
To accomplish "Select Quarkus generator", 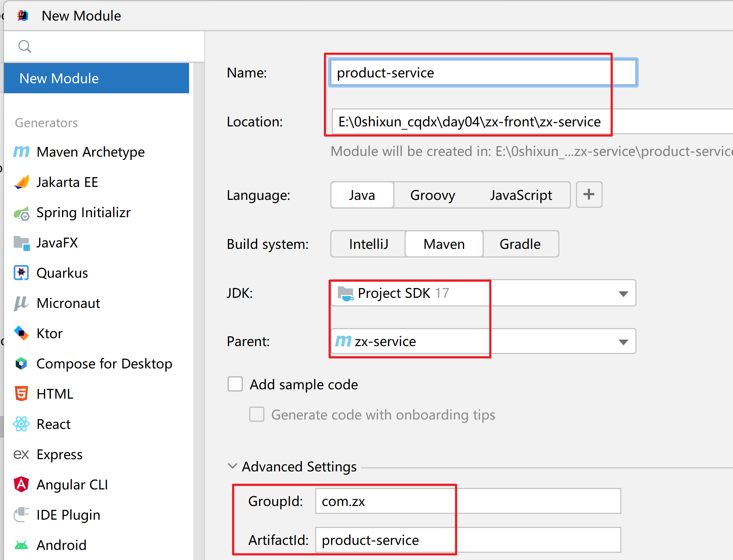I will [62, 273].
